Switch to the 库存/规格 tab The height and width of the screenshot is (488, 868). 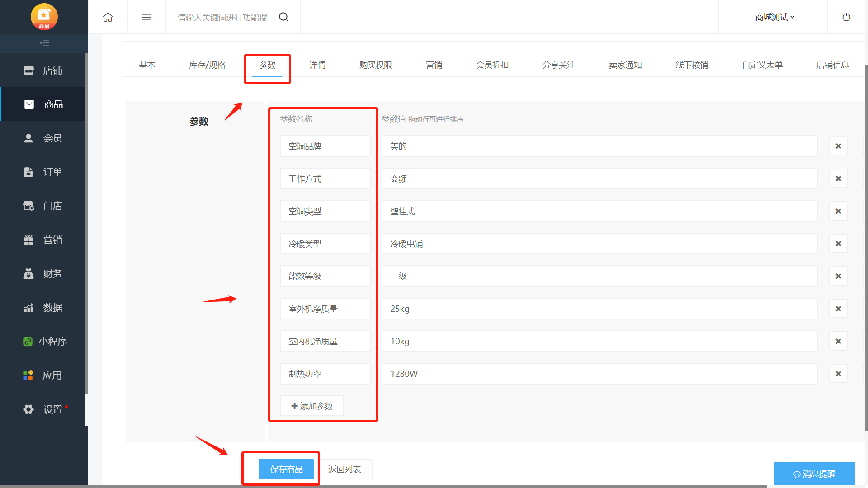pos(207,65)
